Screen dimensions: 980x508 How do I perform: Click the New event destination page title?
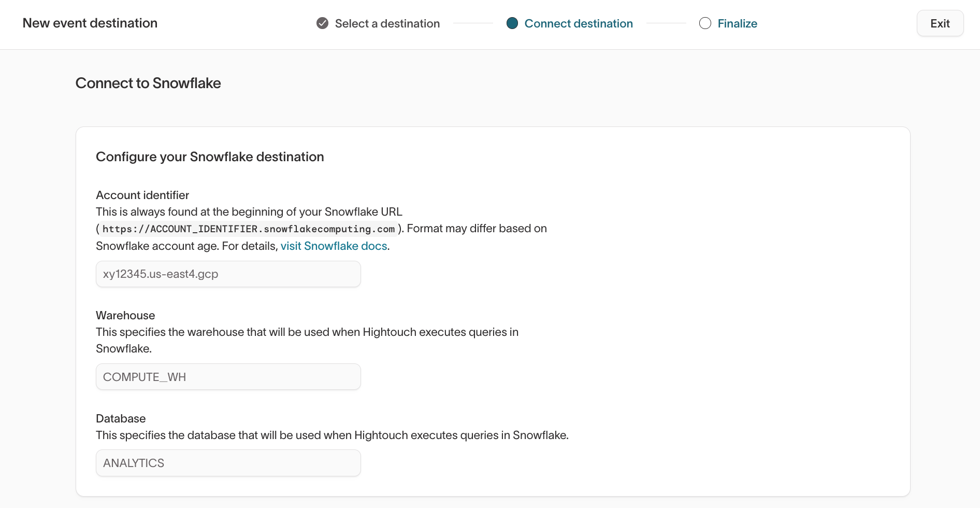[90, 23]
